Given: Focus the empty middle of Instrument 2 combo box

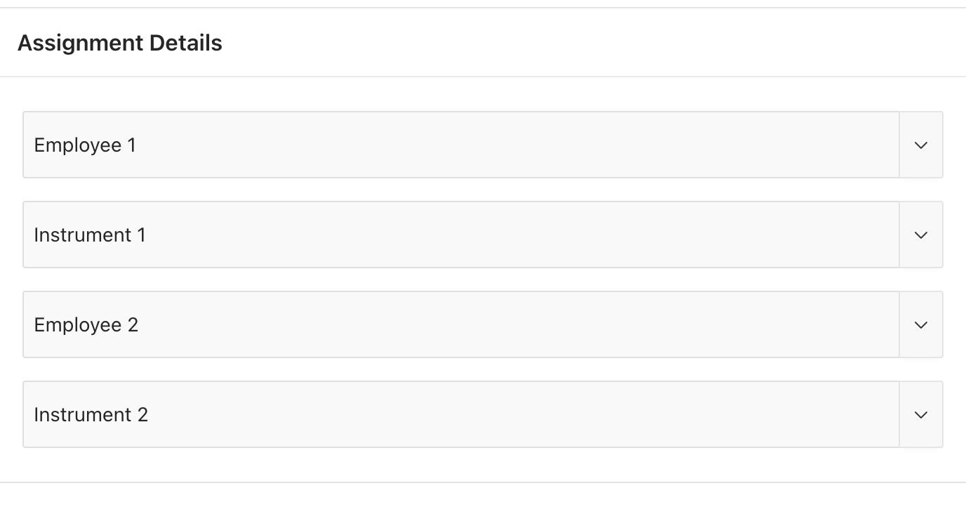Looking at the screenshot, I should tap(491, 414).
